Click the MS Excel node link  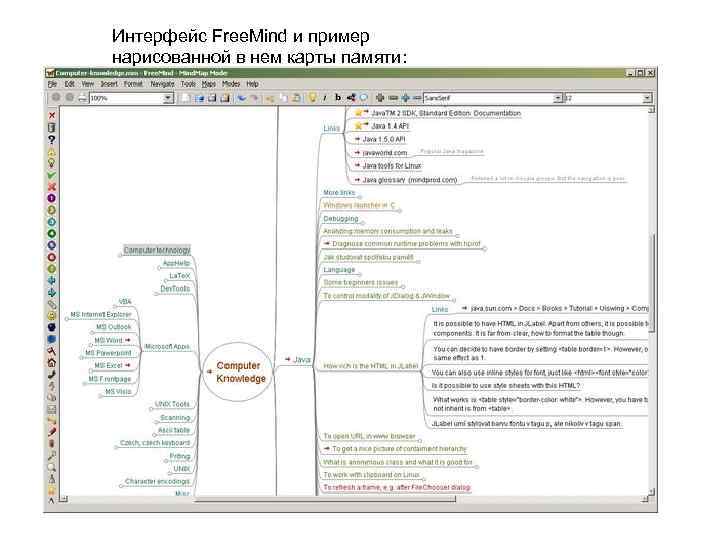[x=112, y=366]
